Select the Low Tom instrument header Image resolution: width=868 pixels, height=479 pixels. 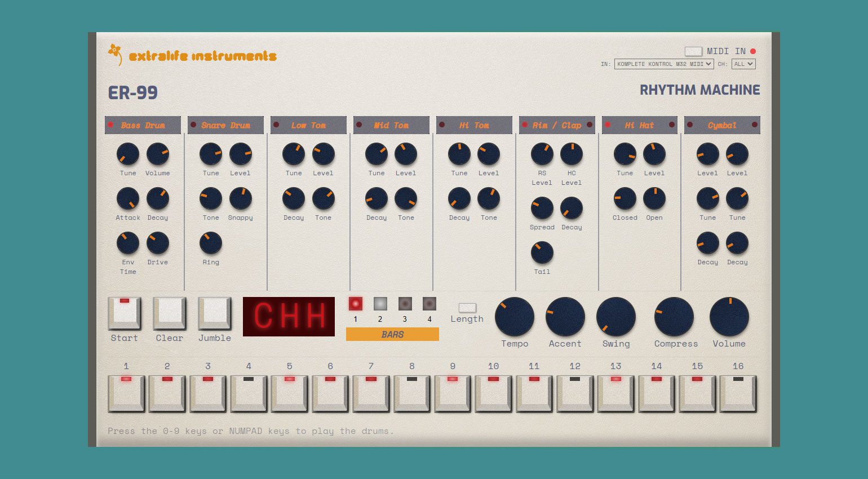tap(308, 125)
